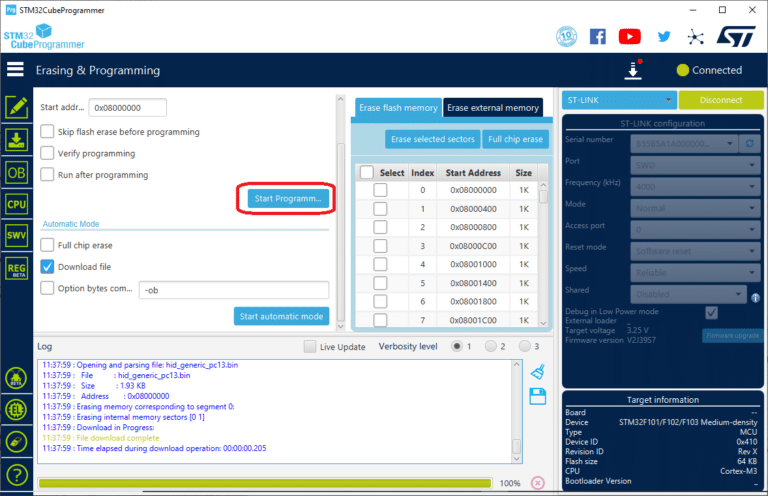
Task: Open the Twitter link icon
Action: coord(664,37)
